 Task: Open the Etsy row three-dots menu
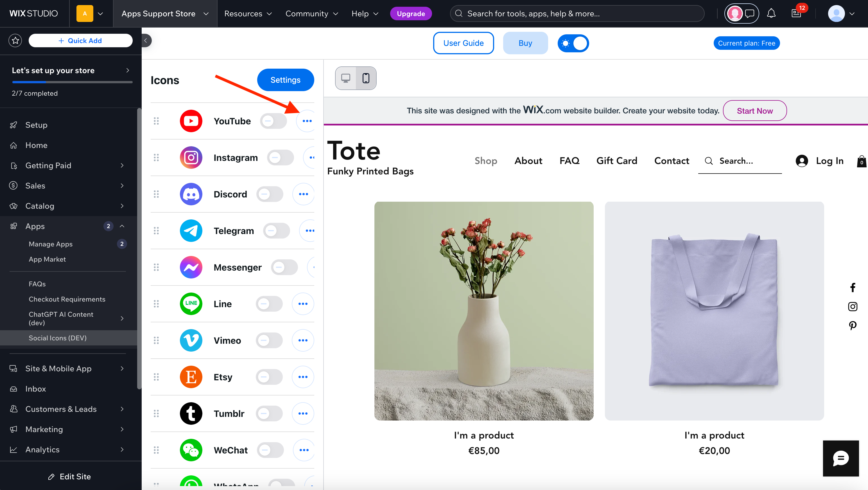(x=303, y=377)
